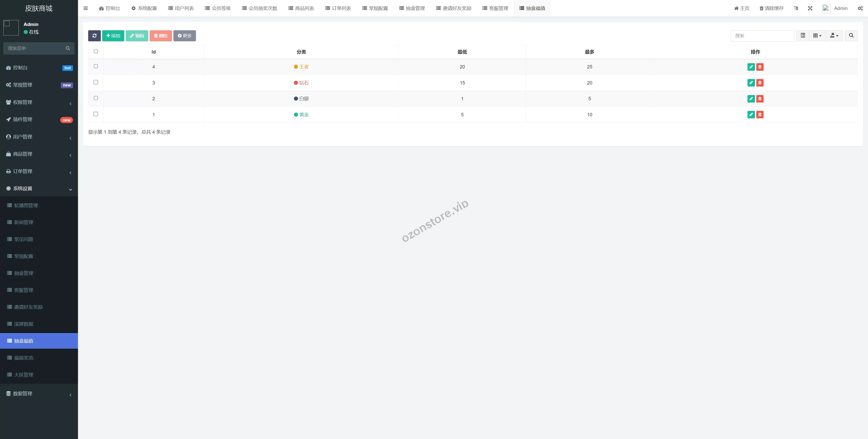This screenshot has width=868, height=439.
Task: Open the settings gears icon at top right
Action: click(860, 8)
